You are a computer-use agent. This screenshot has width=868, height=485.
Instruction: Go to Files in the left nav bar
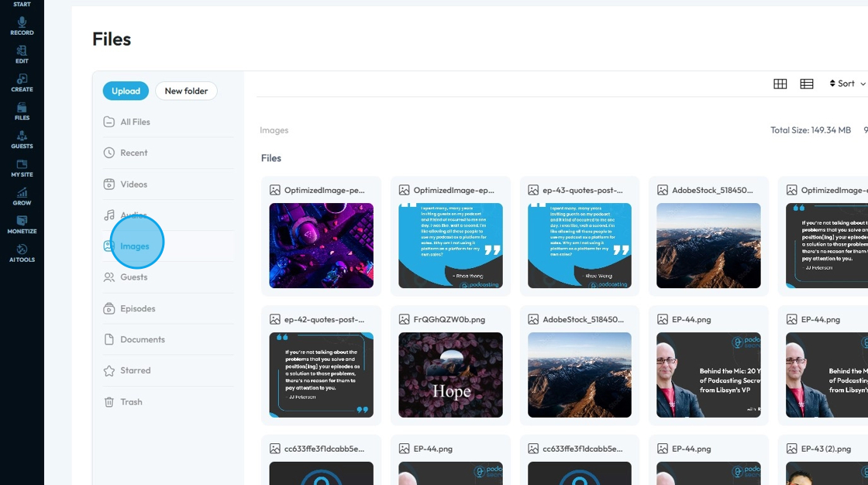[x=22, y=112]
